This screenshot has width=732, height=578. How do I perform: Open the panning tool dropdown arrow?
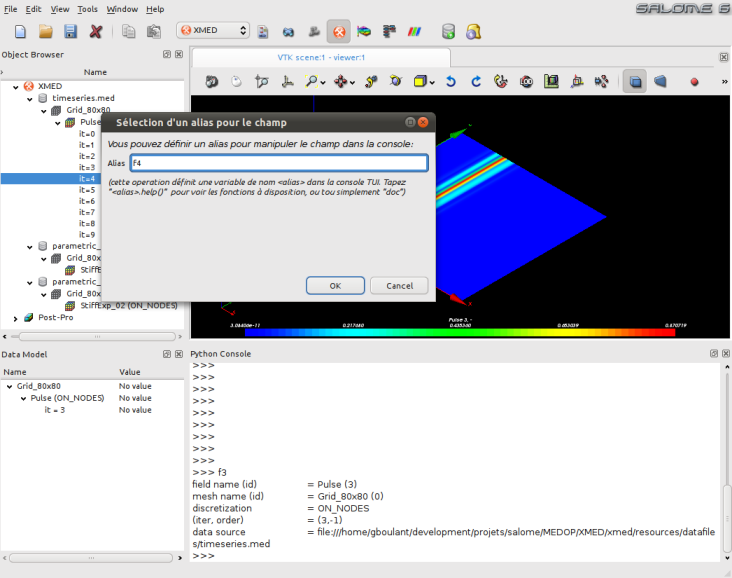tap(352, 83)
